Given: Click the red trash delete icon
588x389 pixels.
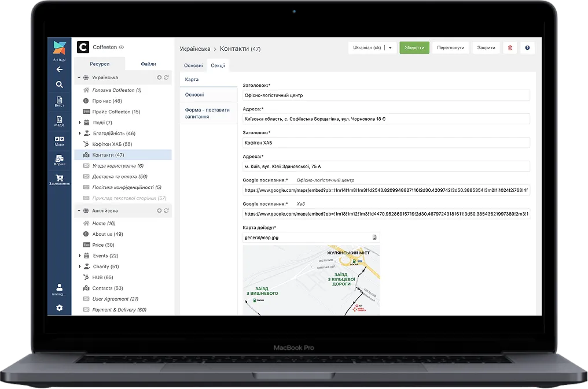Looking at the screenshot, I should (510, 47).
